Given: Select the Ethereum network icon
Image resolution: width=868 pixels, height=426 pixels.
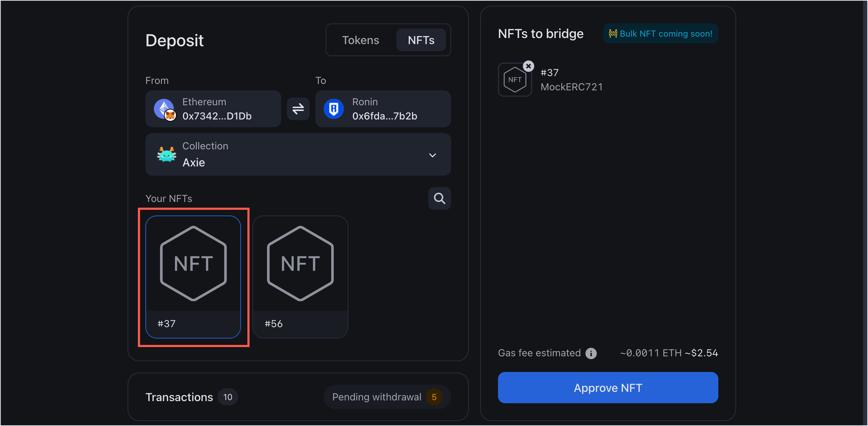Looking at the screenshot, I should [164, 109].
